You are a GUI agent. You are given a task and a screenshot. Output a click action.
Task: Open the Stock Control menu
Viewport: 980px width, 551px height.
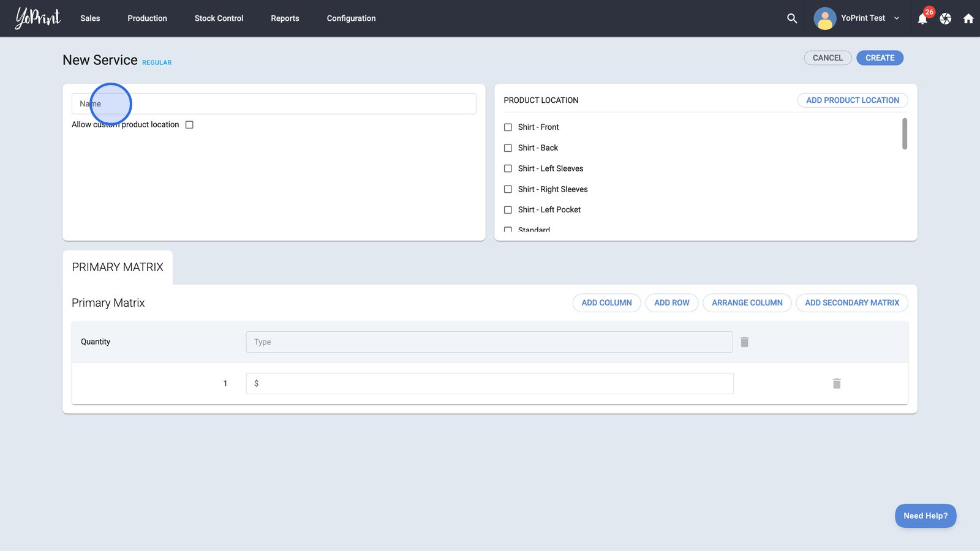click(219, 18)
